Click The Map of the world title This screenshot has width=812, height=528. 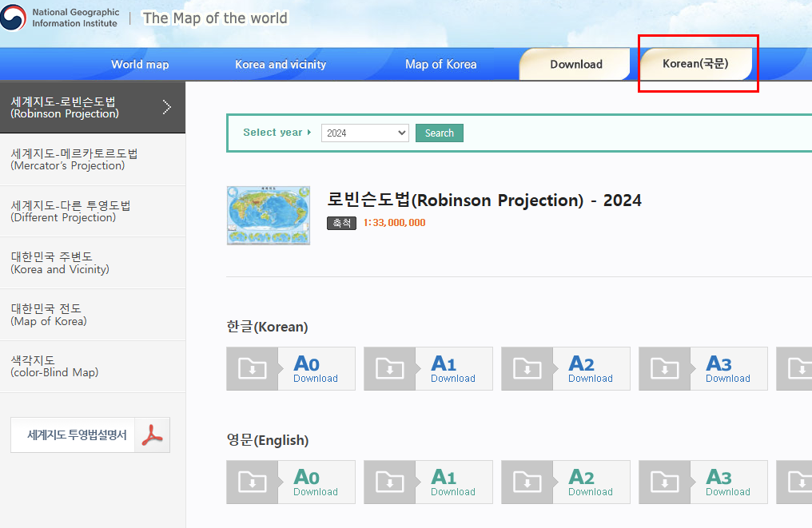(x=215, y=18)
